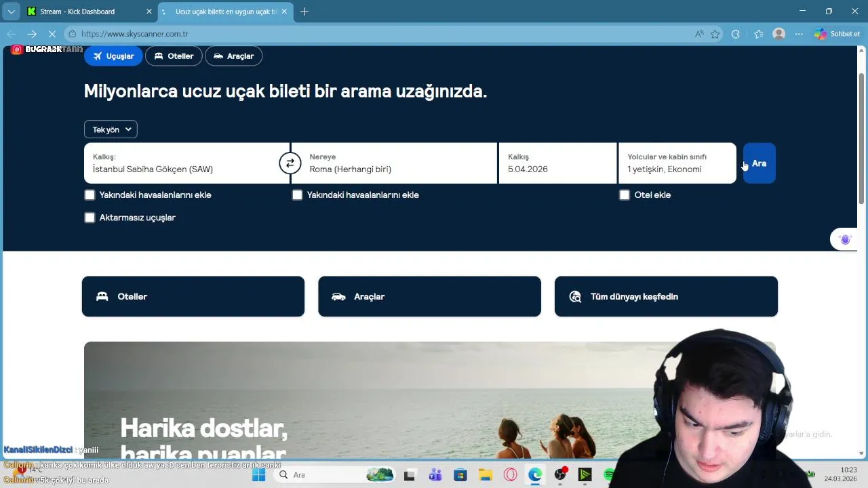The height and width of the screenshot is (488, 868).
Task: Open Task View from taskbar
Action: (409, 475)
